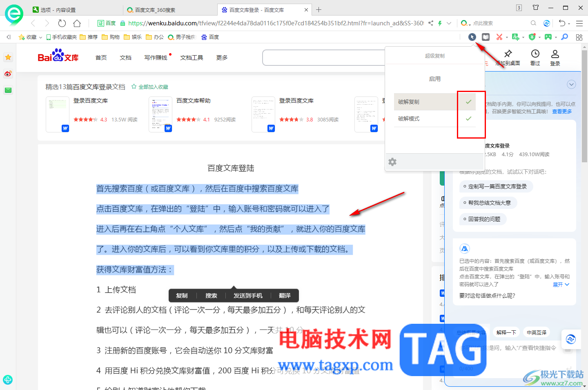
Task: Click the red scissors screenshot tool
Action: click(499, 37)
